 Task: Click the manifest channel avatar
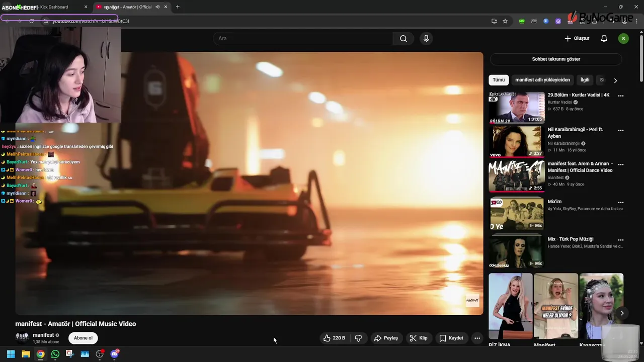click(22, 337)
